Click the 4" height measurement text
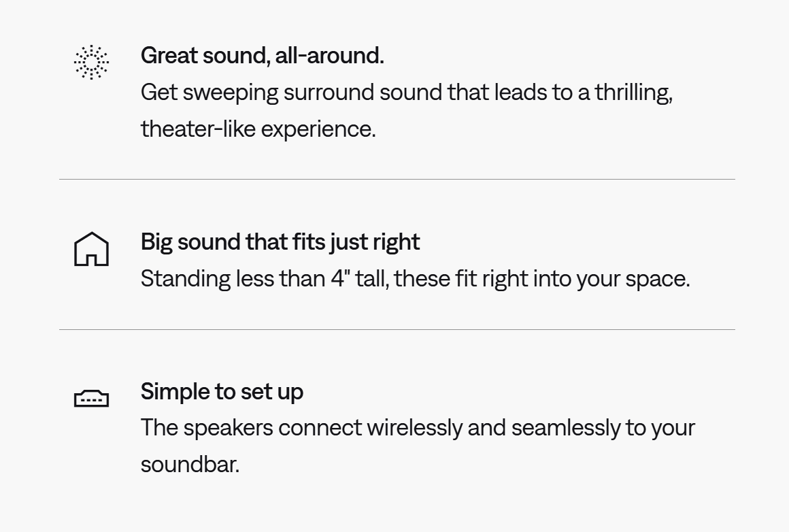Screen dimensions: 789x532 [x=339, y=278]
